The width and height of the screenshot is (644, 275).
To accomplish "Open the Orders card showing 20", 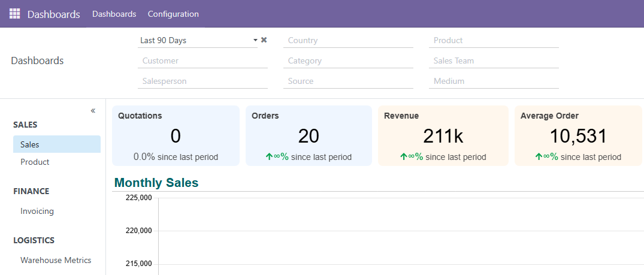I will click(x=309, y=135).
